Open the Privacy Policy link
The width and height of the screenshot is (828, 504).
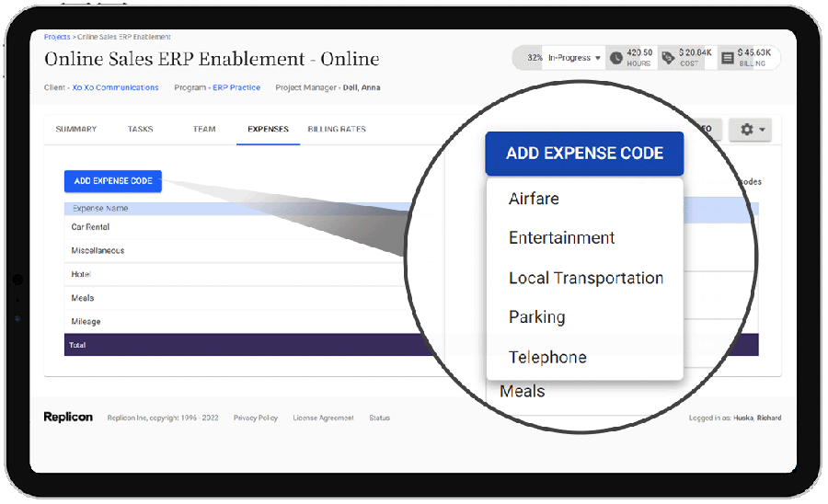[256, 418]
